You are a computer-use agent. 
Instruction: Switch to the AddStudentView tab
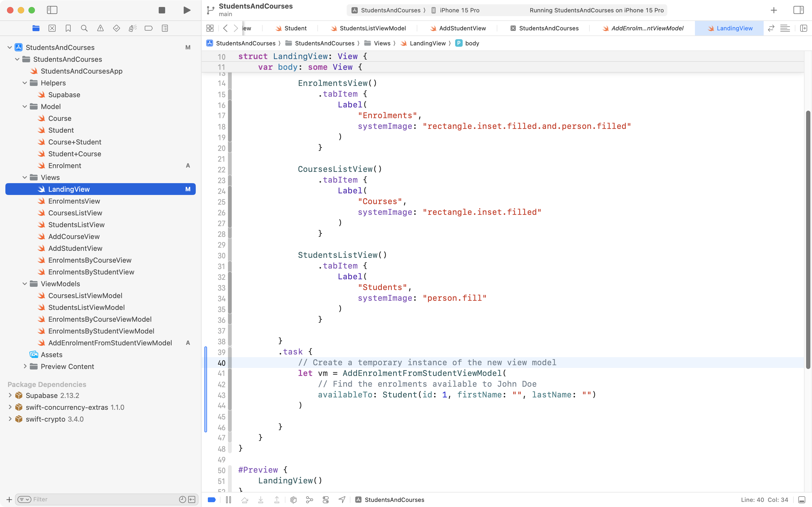coord(463,28)
